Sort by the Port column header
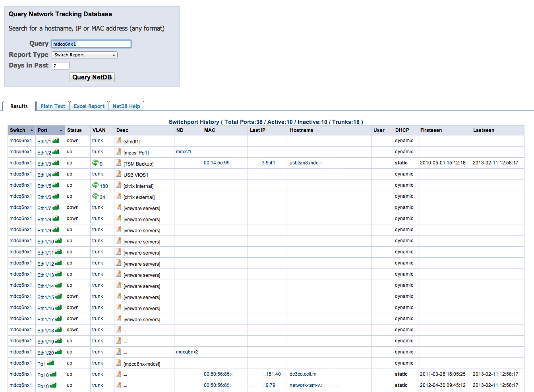 click(x=50, y=130)
